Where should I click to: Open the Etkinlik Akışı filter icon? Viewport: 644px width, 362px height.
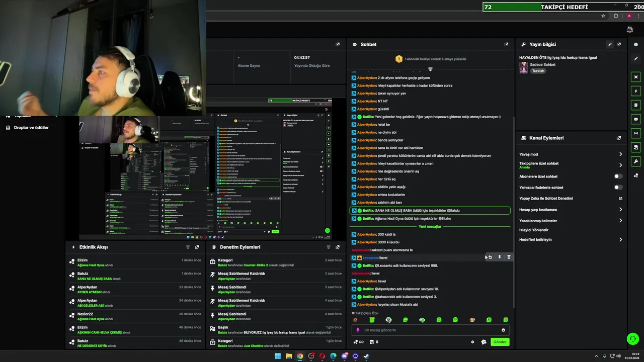click(188, 247)
